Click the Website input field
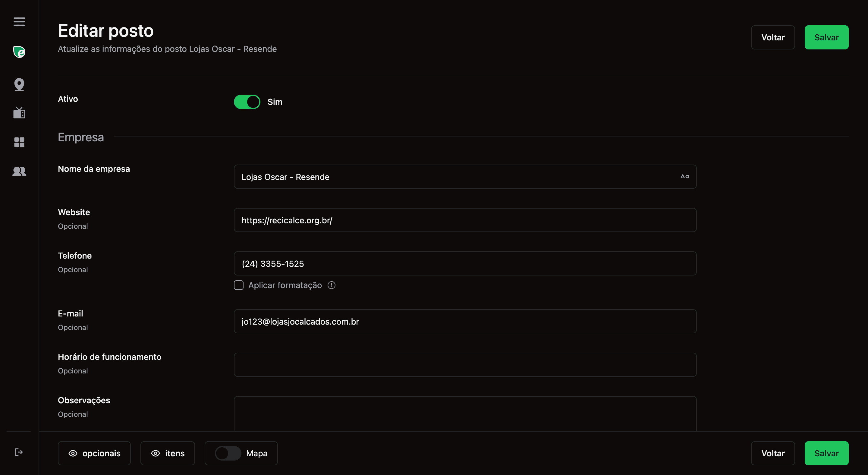This screenshot has height=475, width=868. pos(465,220)
